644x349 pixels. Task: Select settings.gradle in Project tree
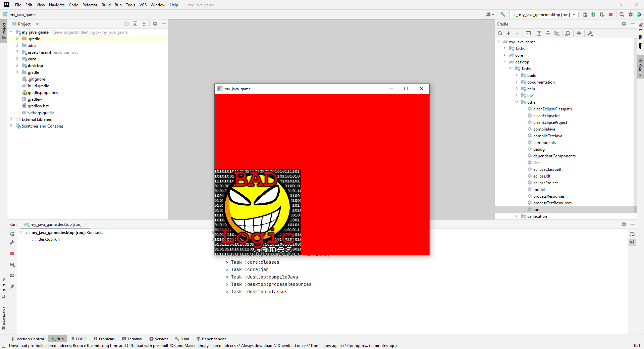(x=41, y=113)
